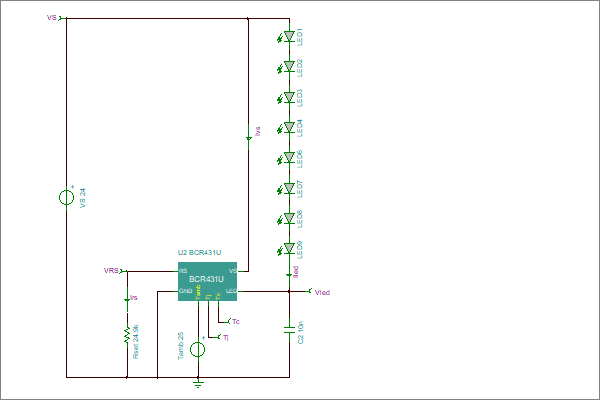Click the yellow Tamb pin on chip
The height and width of the screenshot is (400, 600).
[x=198, y=292]
